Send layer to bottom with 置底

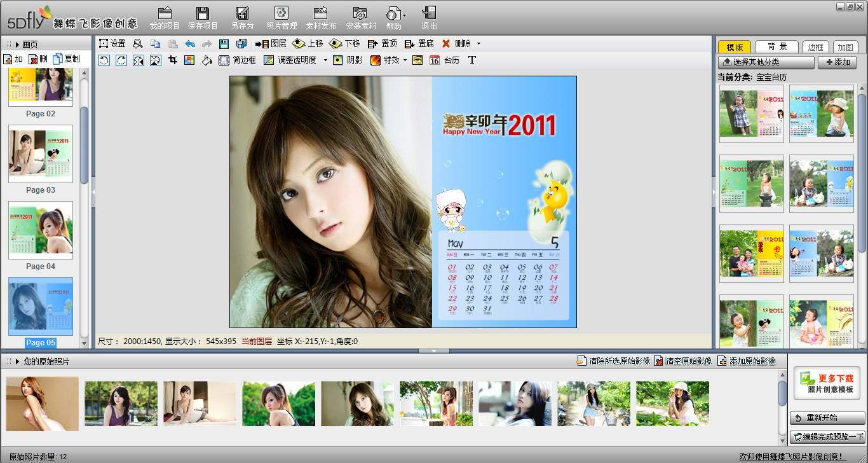pyautogui.click(x=419, y=44)
